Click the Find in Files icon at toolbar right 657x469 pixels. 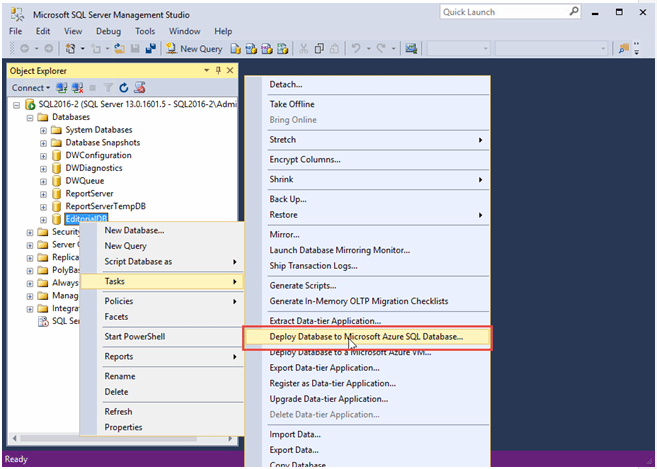tap(624, 49)
